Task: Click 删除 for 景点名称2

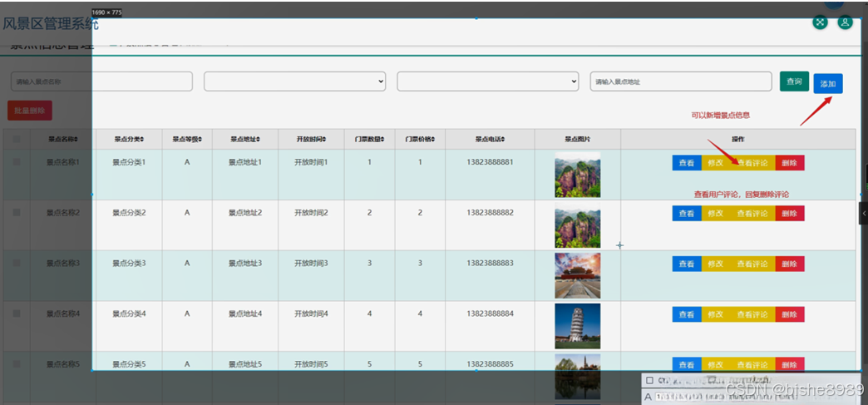Action: pyautogui.click(x=790, y=213)
